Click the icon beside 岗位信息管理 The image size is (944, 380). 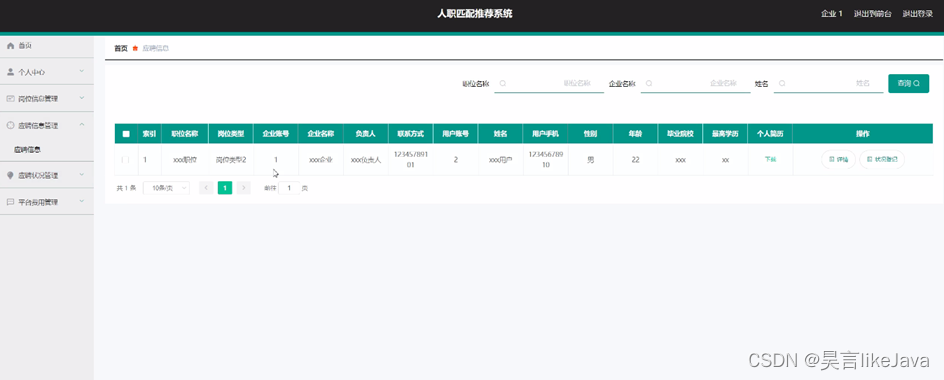[10, 98]
